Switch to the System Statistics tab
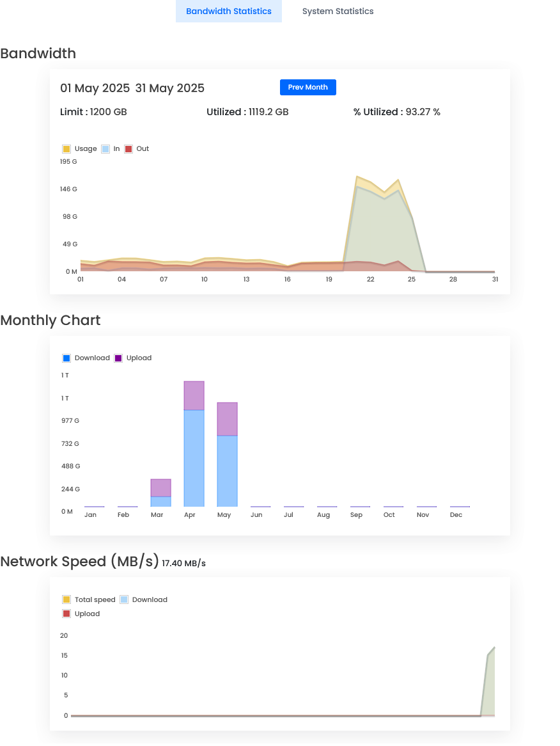Image resolution: width=560 pixels, height=746 pixels. click(x=338, y=12)
